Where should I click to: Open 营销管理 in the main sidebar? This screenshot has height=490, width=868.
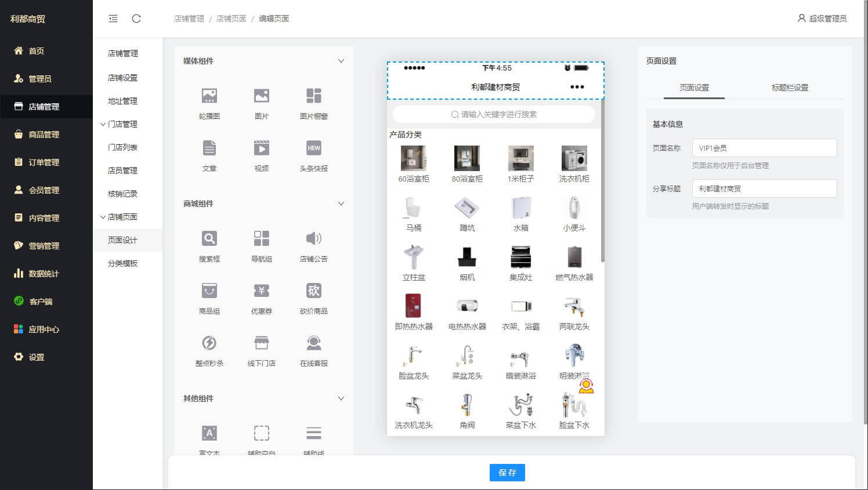[x=46, y=246]
